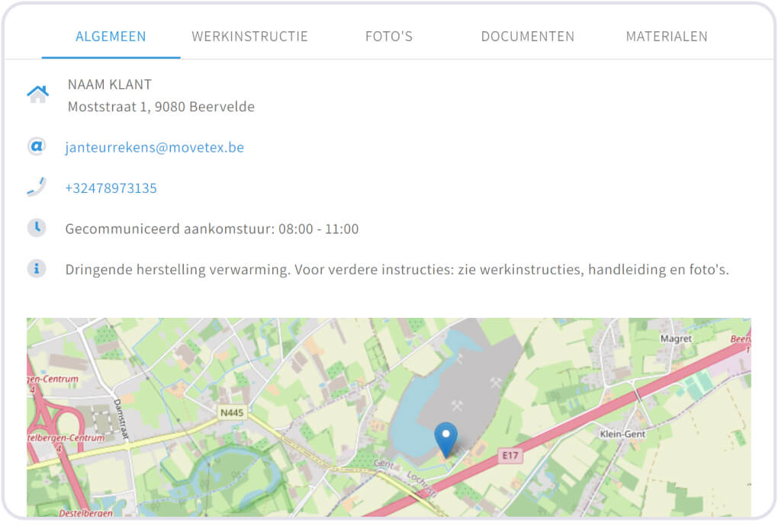Click the E17 highway label on map
Screen dimensions: 778x532
click(x=510, y=455)
